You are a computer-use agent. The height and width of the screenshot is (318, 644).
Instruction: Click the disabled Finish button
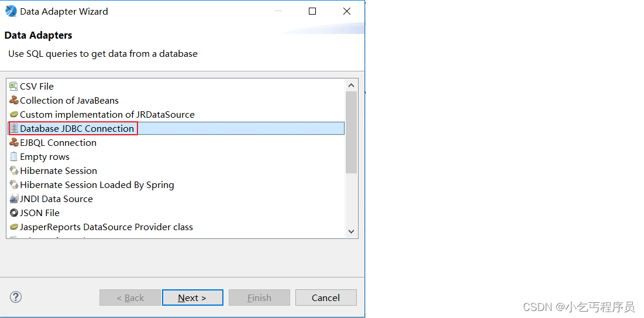click(x=259, y=298)
